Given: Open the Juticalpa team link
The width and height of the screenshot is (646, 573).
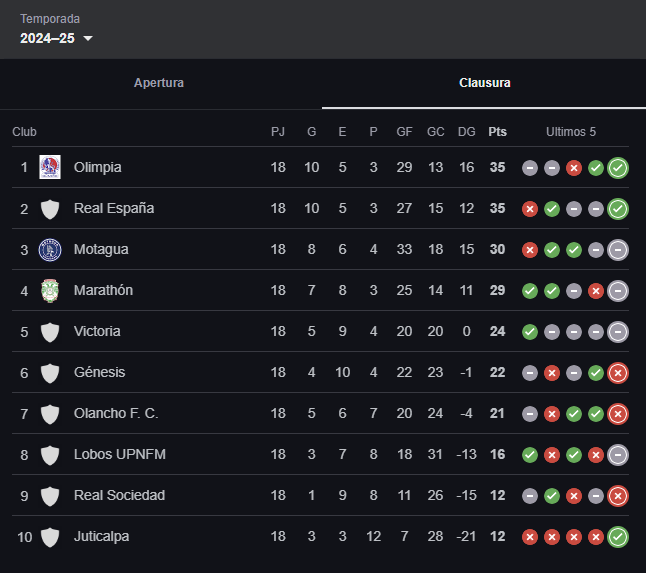Looking at the screenshot, I should point(101,536).
